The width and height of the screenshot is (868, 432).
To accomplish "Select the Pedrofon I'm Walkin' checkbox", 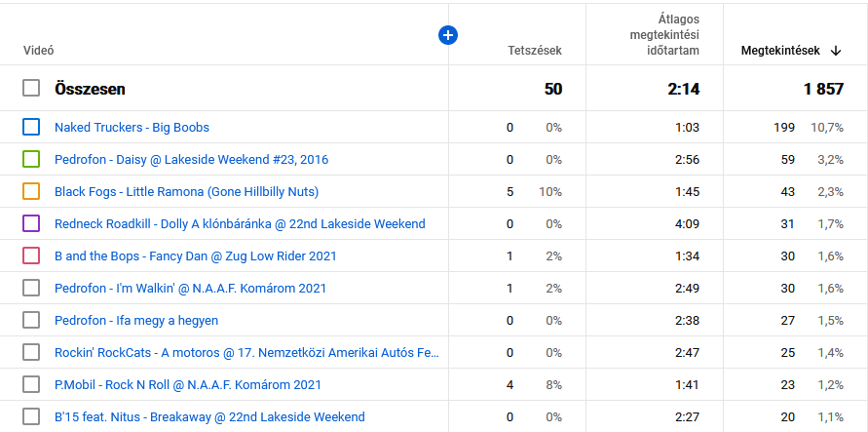I will pos(31,288).
